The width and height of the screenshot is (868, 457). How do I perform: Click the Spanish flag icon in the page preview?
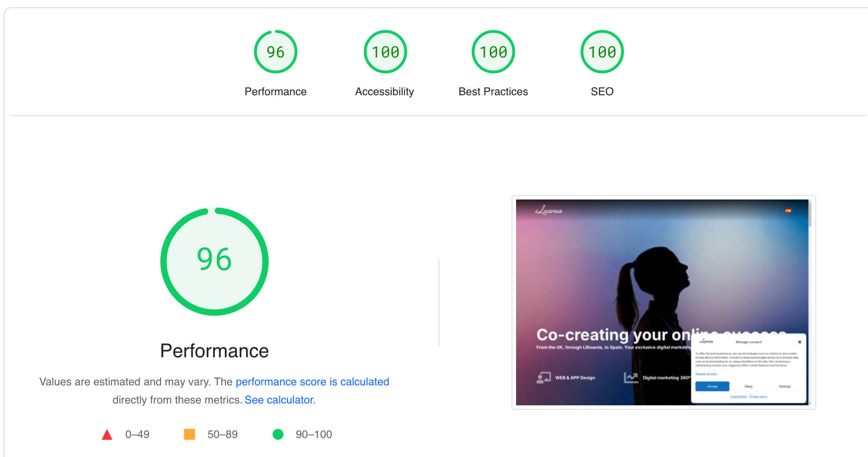[x=788, y=211]
